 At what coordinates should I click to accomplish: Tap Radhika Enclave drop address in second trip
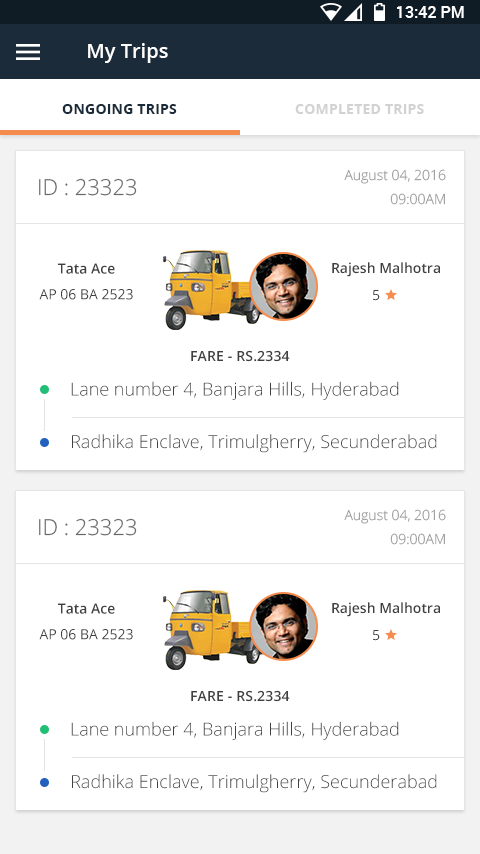[254, 782]
